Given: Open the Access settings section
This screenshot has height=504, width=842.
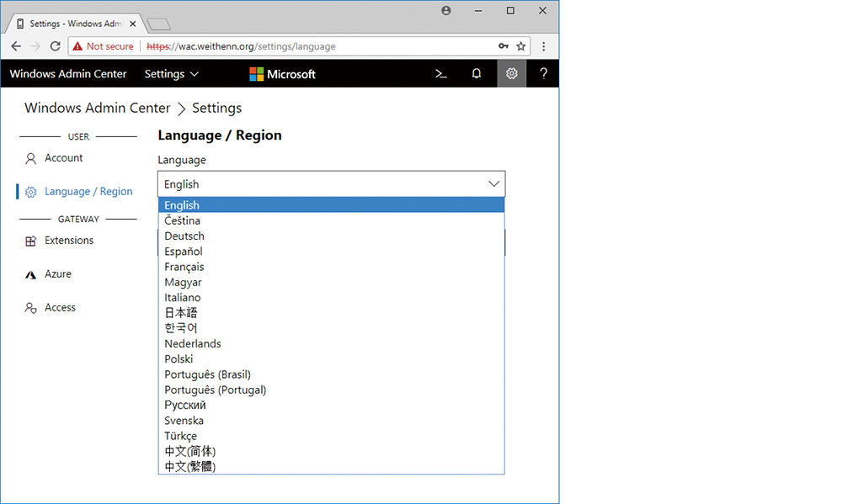Looking at the screenshot, I should tap(60, 308).
